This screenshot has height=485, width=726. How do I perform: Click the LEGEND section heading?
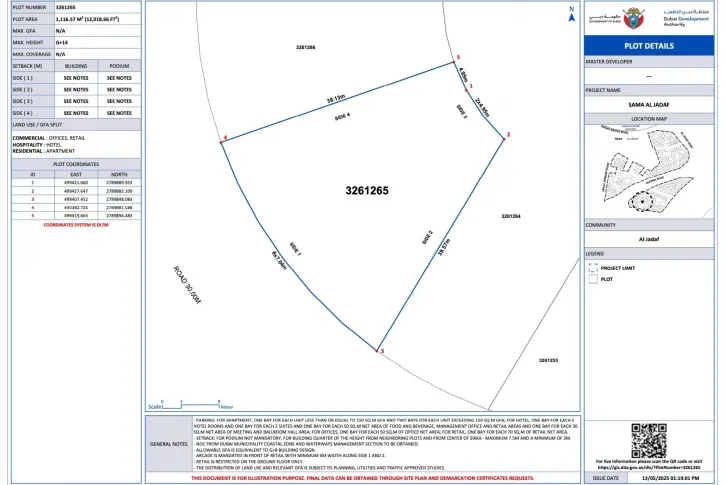[x=595, y=254]
